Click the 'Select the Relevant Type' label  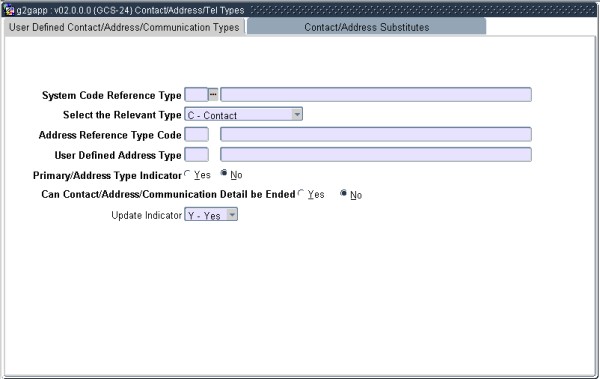click(122, 115)
